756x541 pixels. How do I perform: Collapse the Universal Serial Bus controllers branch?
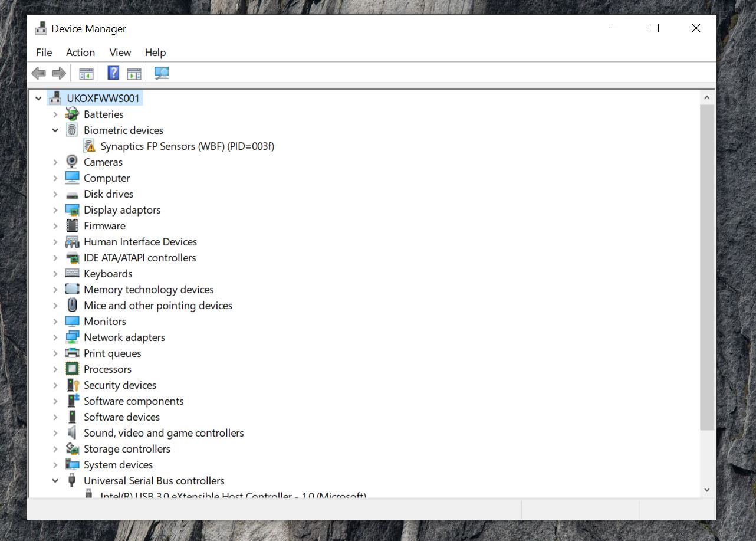(x=55, y=480)
